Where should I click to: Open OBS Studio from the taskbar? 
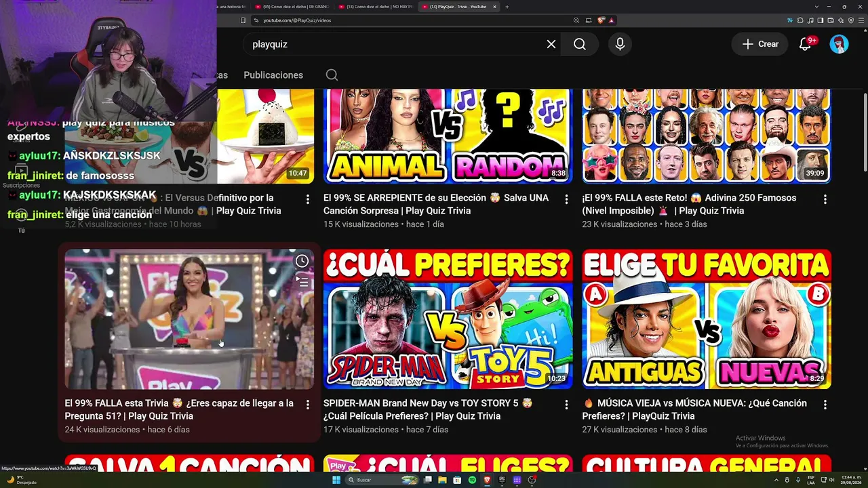(x=532, y=480)
